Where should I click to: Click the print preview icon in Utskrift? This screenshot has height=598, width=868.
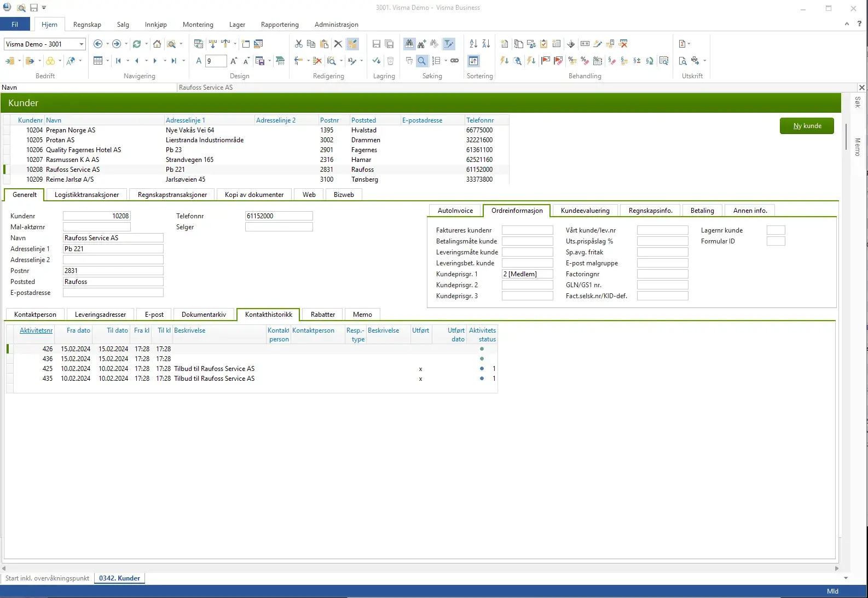click(682, 61)
